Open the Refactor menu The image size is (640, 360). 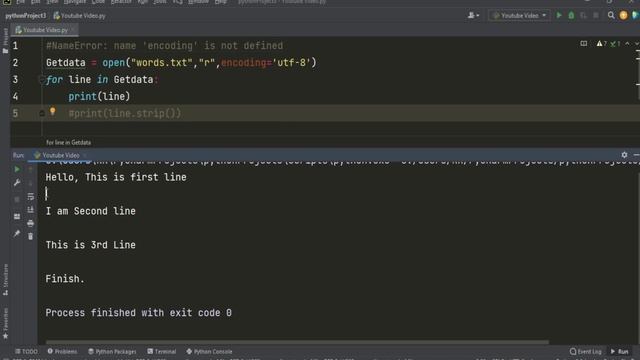point(121,2)
